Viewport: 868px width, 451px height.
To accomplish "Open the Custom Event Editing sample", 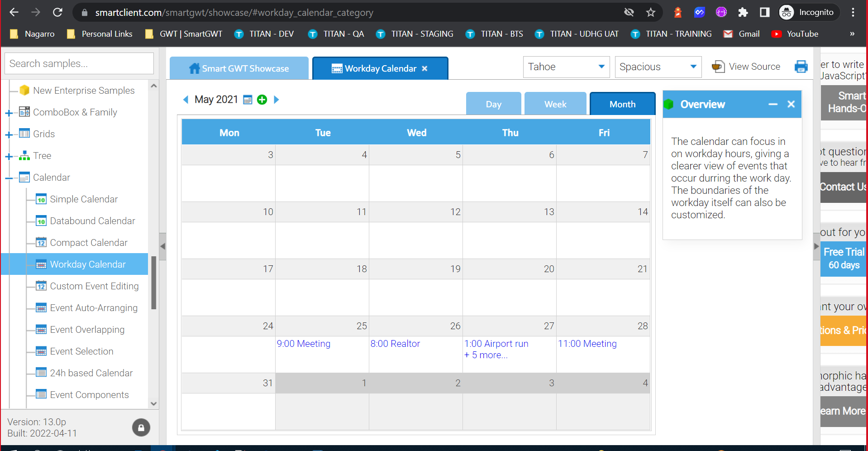I will point(94,286).
